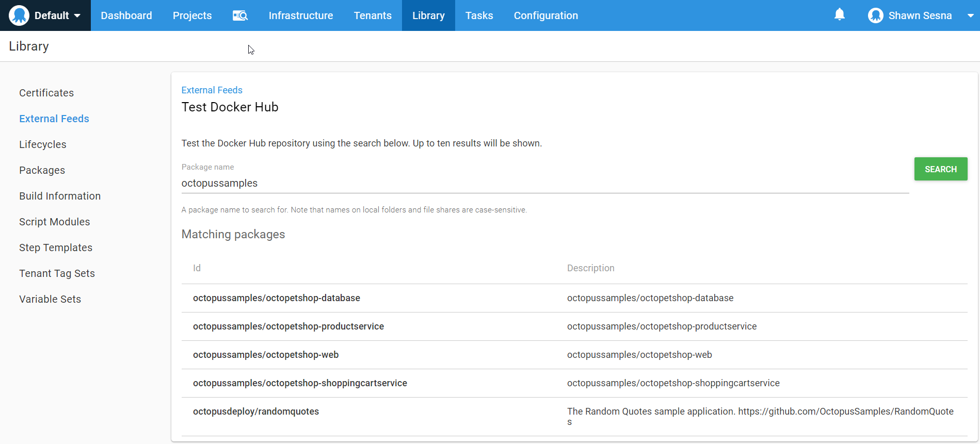Open Variable Sets in the sidebar
Viewport: 980px width, 444px height.
[x=50, y=299]
